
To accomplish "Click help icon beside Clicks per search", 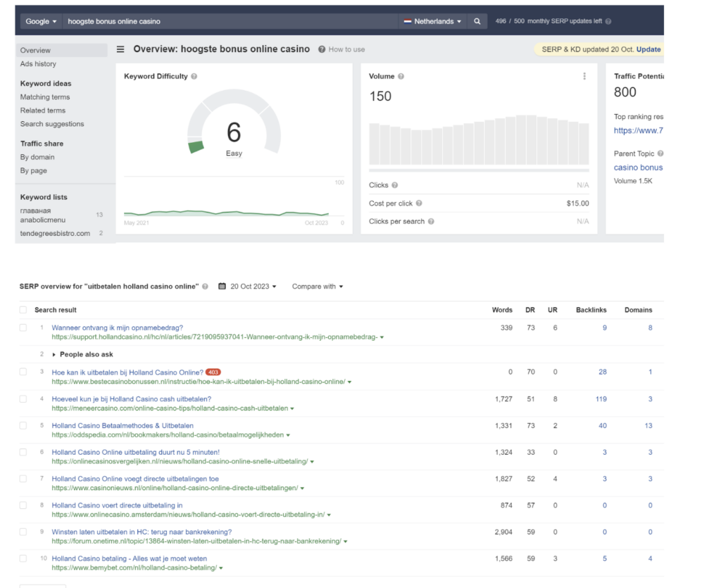I will coord(431,221).
